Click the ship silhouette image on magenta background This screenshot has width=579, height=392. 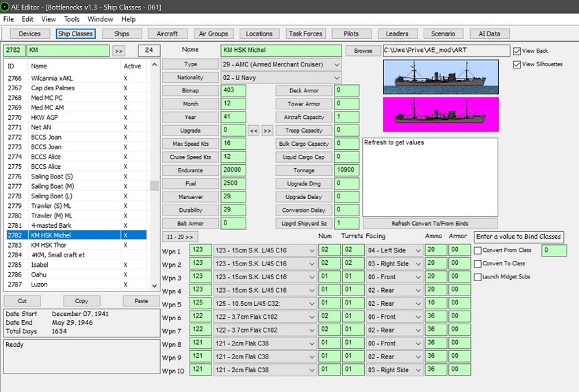point(441,114)
